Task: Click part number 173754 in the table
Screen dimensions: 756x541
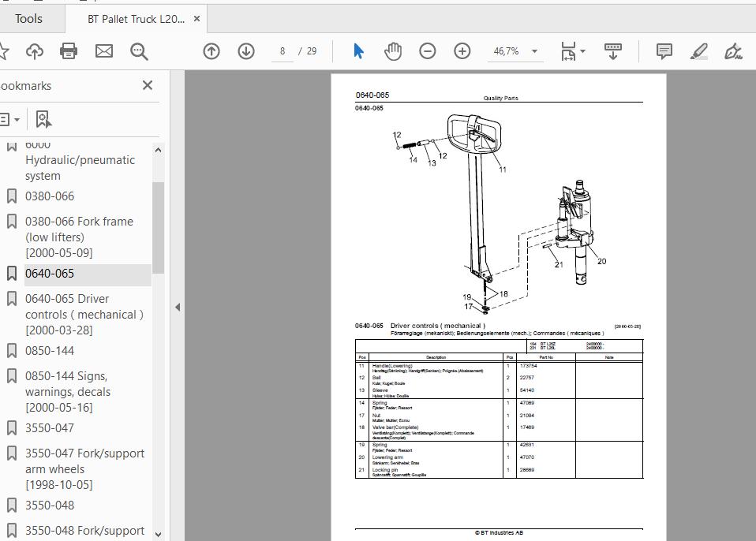Action: [x=528, y=366]
